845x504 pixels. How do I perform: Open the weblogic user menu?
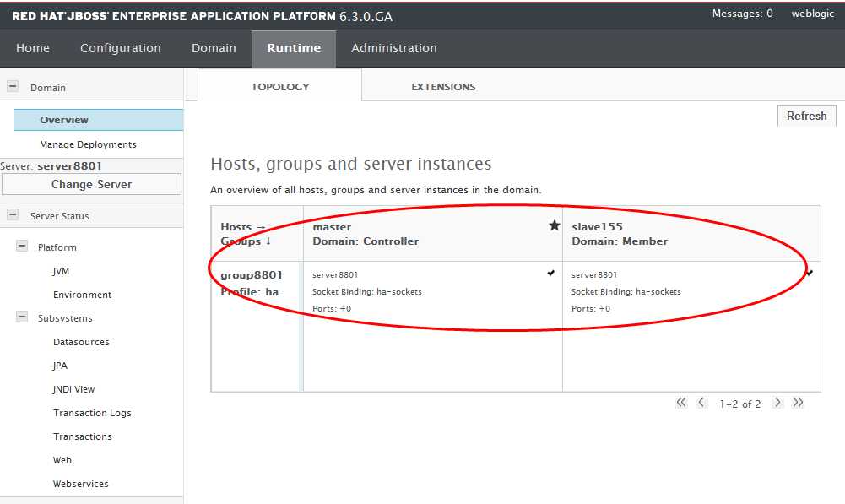[813, 14]
